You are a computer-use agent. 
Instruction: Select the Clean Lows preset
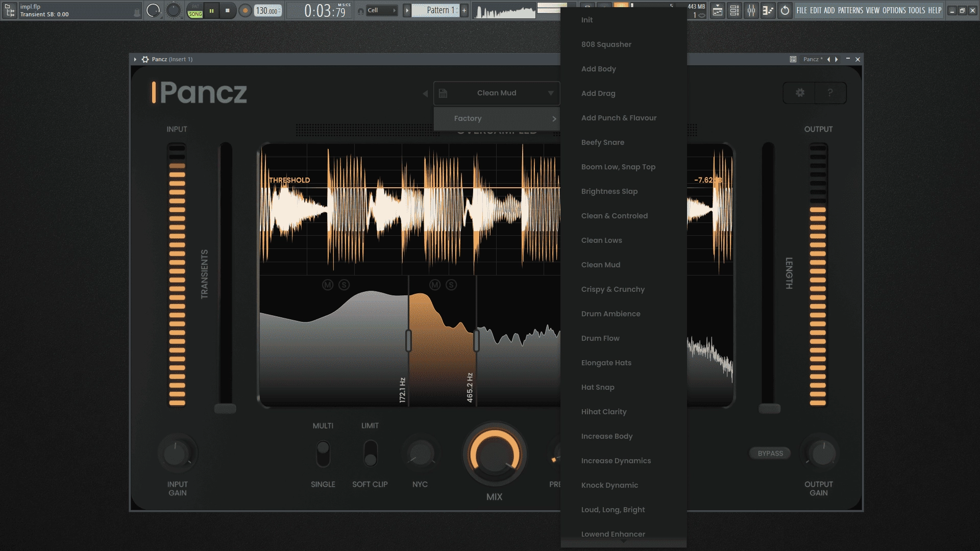pos(623,240)
